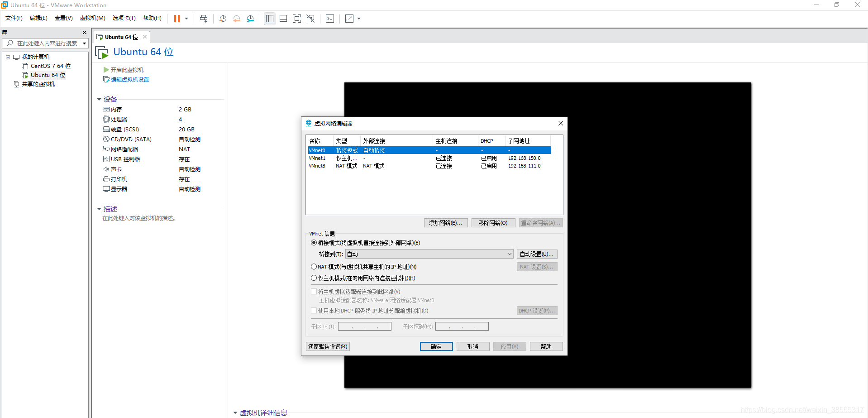This screenshot has height=418, width=868.
Task: Close the Ubuntu 64 位 tab
Action: point(145,37)
